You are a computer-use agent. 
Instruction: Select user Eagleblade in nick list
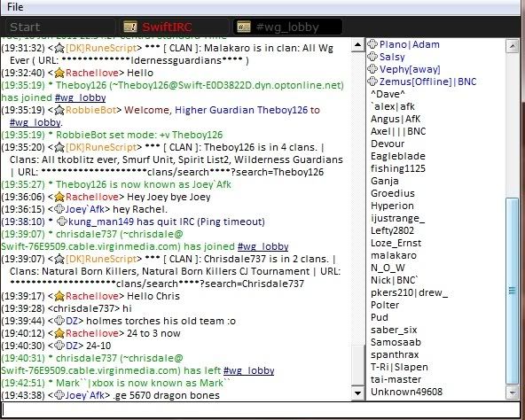398,156
